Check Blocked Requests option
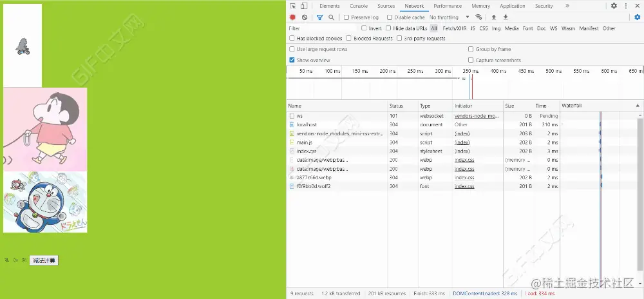The height and width of the screenshot is (299, 644). 348,38
